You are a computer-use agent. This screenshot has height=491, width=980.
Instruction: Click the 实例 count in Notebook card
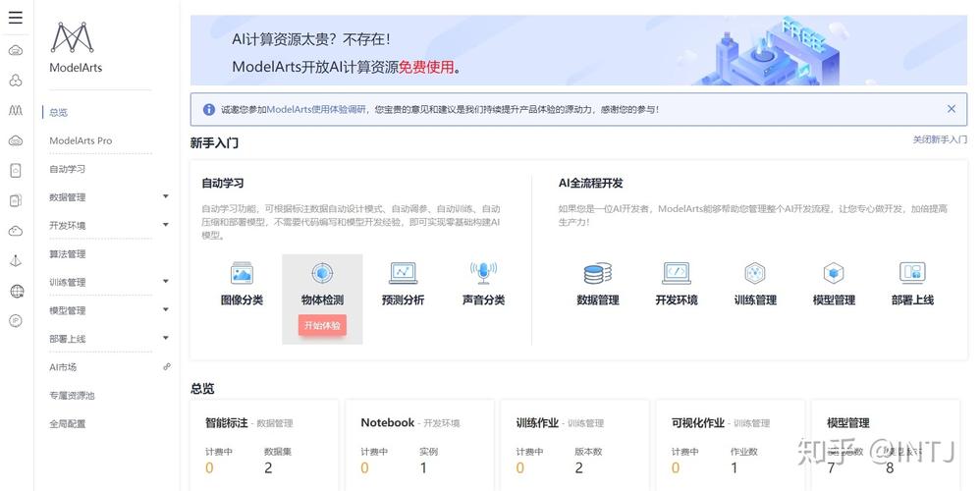[423, 467]
